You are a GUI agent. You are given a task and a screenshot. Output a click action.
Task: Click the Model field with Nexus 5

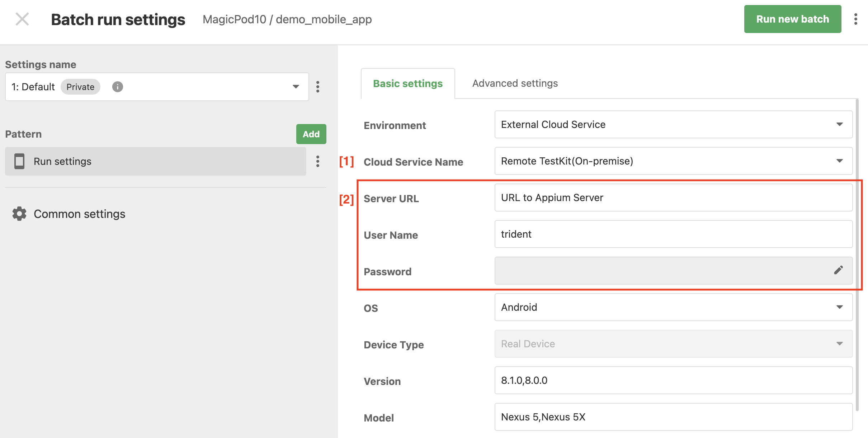674,417
